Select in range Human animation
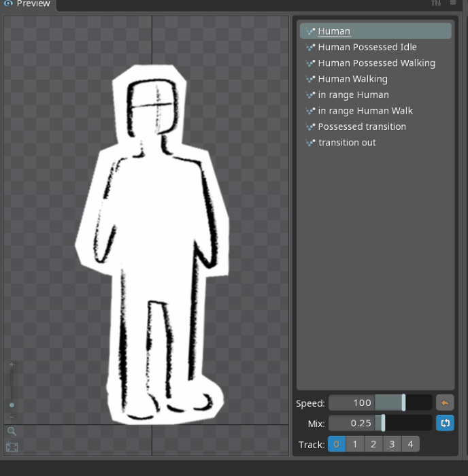This screenshot has width=468, height=476. [375, 95]
